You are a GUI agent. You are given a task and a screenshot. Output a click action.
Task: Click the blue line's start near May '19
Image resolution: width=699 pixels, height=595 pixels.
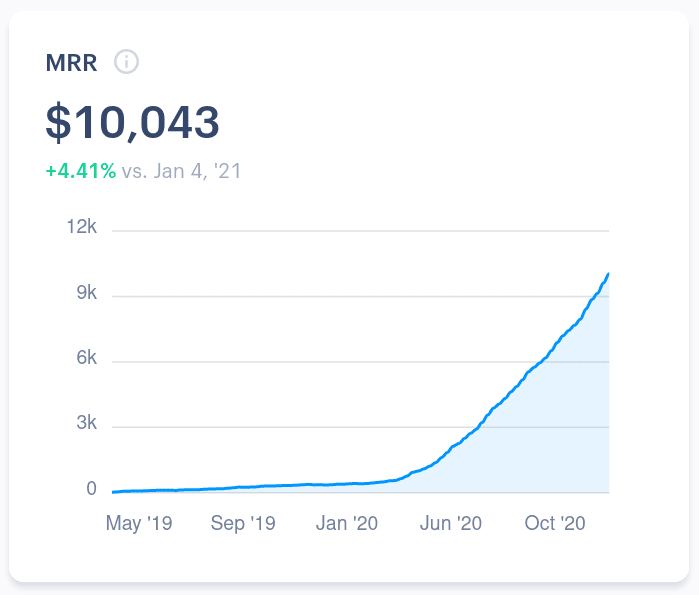[x=114, y=492]
